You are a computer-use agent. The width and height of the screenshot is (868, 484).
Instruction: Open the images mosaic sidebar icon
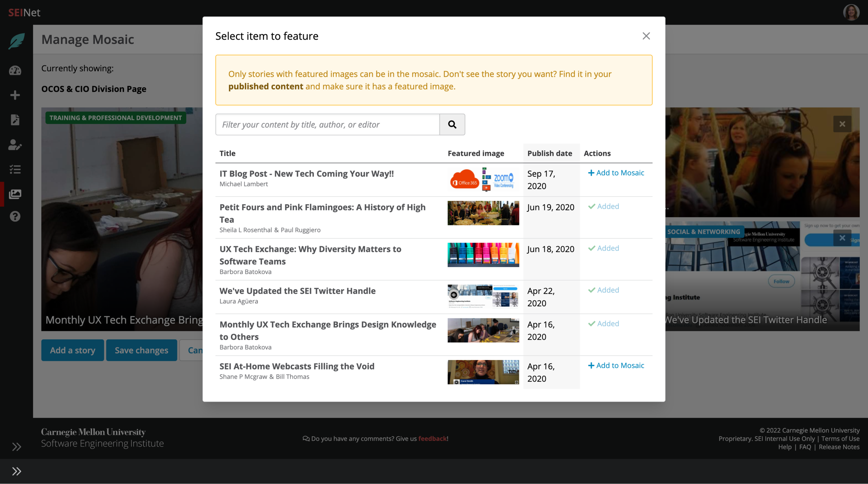point(15,194)
